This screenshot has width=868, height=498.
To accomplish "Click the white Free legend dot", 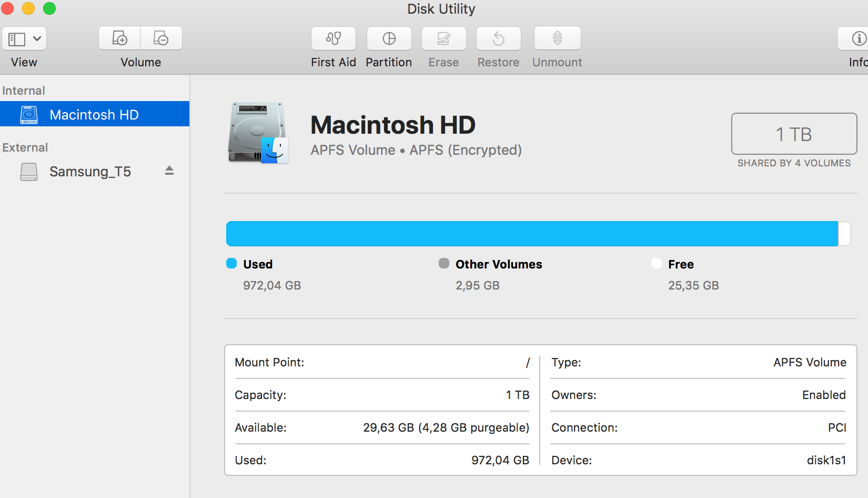I will (657, 263).
